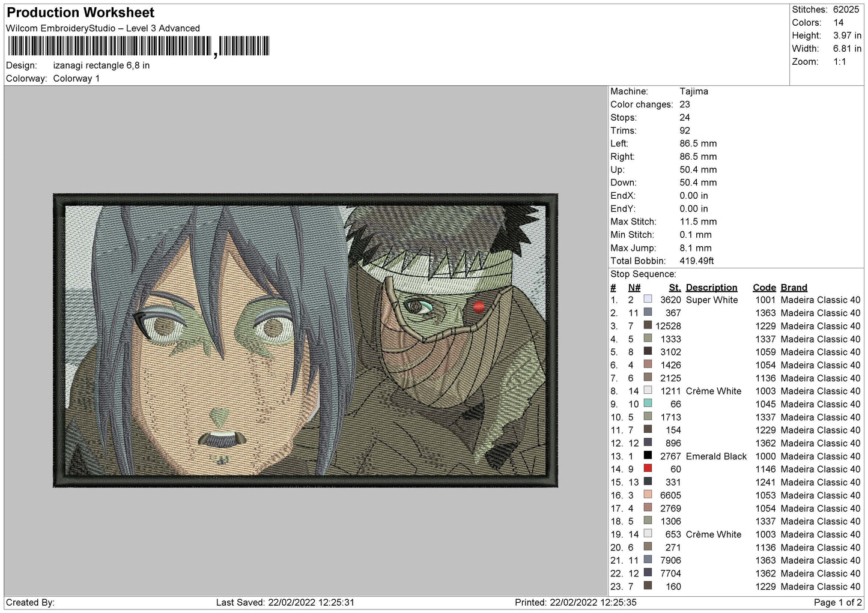Click the Production Worksheet title
The image size is (868, 613).
(x=80, y=13)
